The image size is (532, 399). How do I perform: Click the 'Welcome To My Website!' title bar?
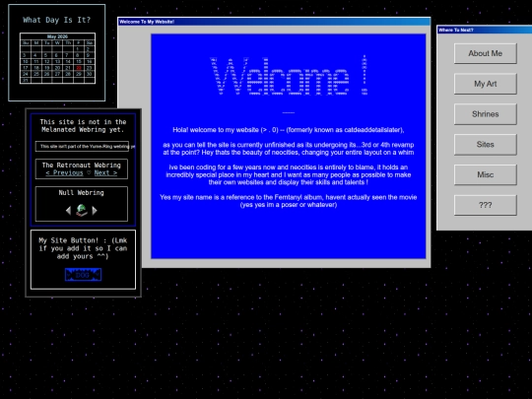pos(274,22)
